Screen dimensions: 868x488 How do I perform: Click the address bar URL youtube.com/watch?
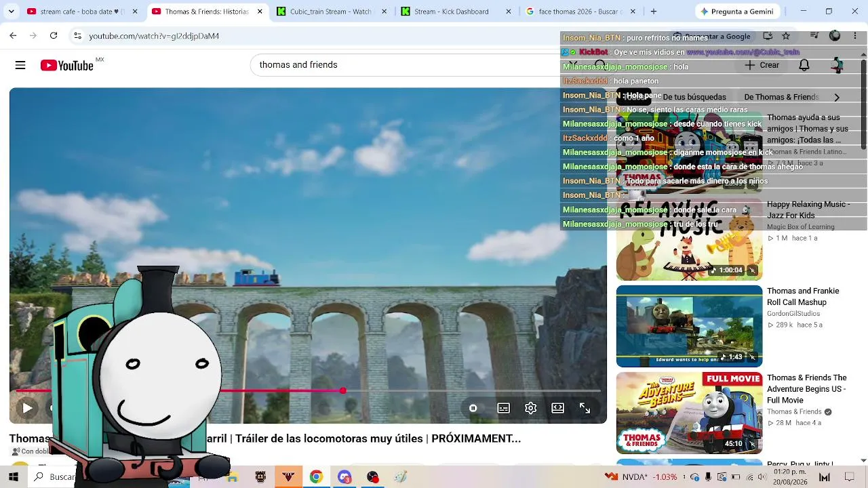[x=154, y=36]
